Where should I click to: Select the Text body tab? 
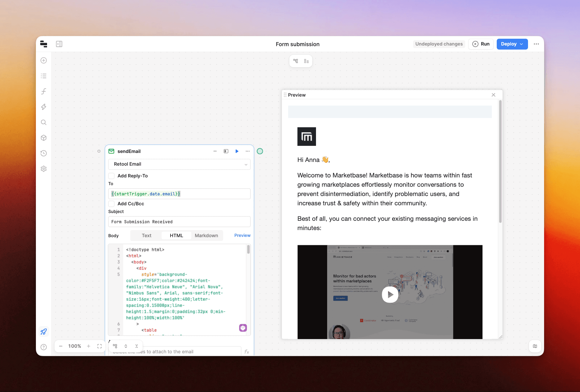(x=146, y=235)
